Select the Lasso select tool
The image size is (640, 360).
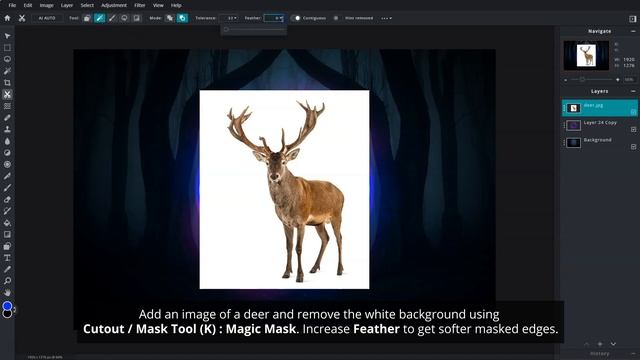(x=7, y=59)
